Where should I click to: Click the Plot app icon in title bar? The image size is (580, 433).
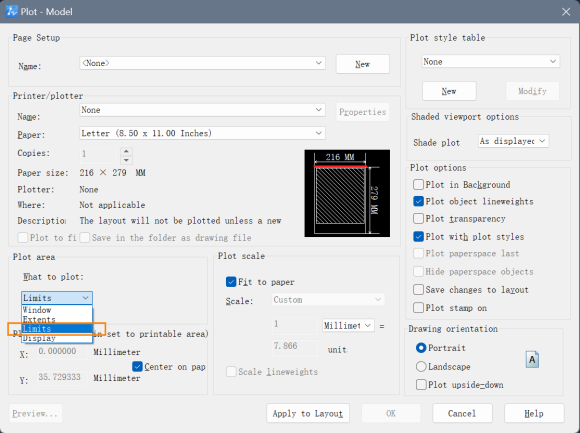pyautogui.click(x=11, y=11)
